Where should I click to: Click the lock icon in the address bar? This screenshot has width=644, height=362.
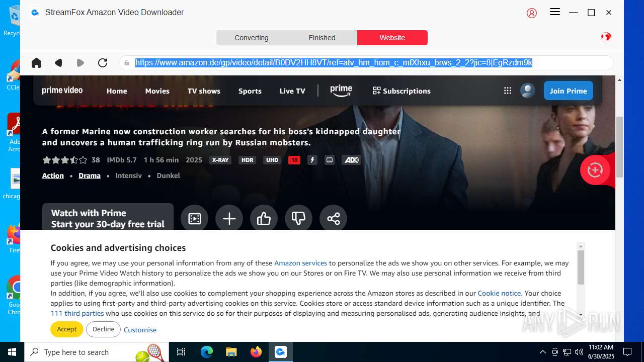(x=127, y=63)
